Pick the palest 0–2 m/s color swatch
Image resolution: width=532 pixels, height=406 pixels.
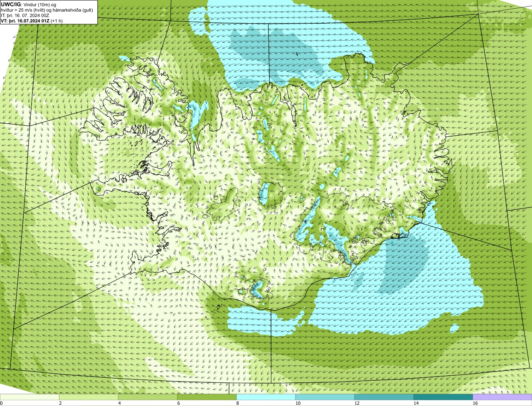[30, 397]
